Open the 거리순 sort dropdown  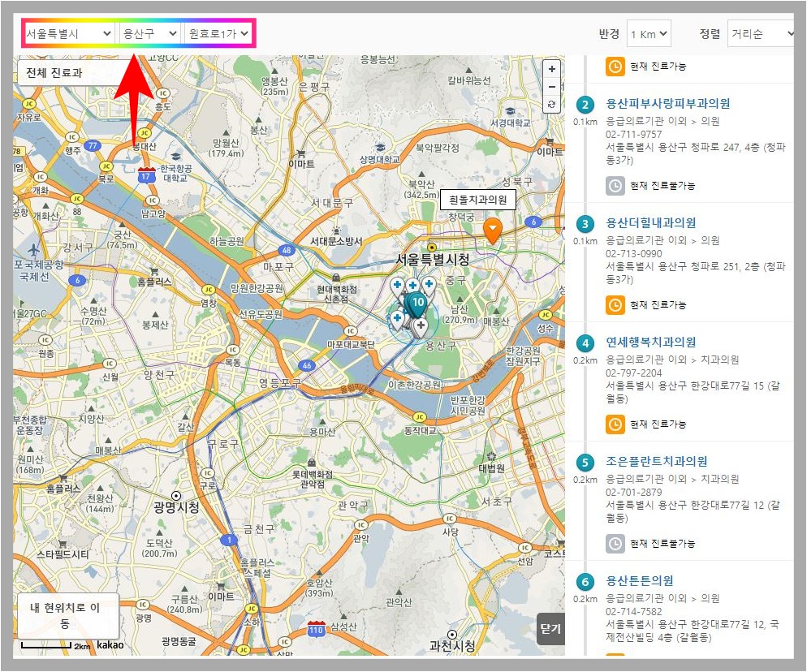(761, 34)
